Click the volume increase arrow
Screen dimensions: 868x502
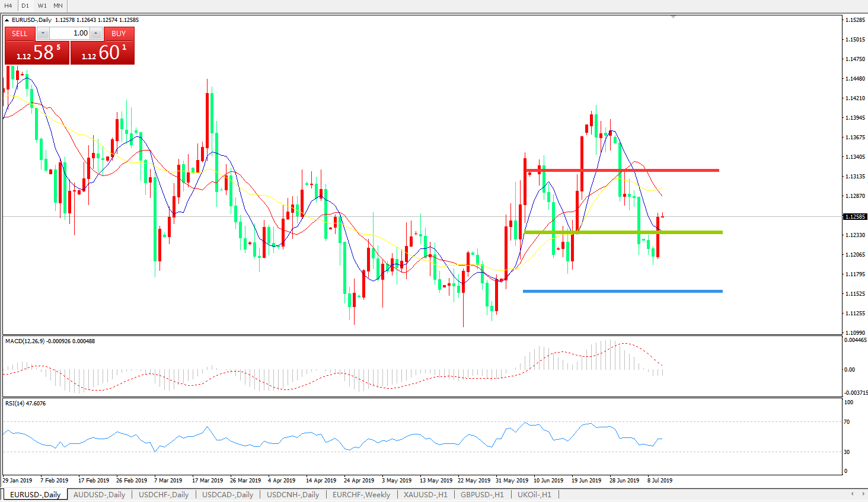96,34
